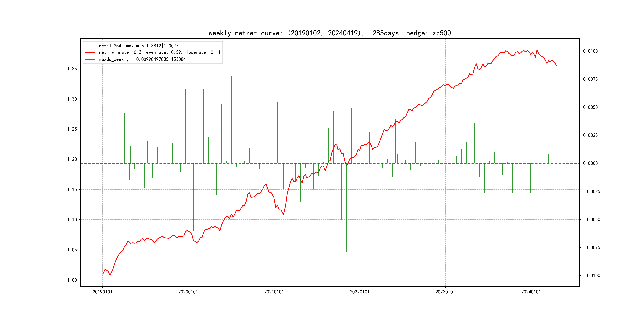The height and width of the screenshot is (322, 644).
Task: Click the winrate legend entry text
Action: [x=159, y=52]
